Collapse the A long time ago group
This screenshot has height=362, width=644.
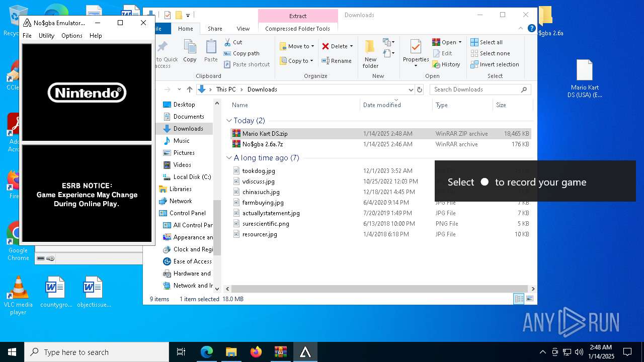pyautogui.click(x=229, y=158)
